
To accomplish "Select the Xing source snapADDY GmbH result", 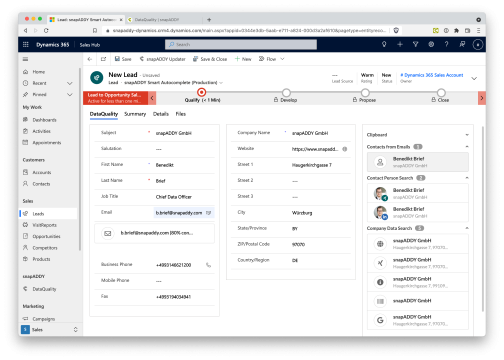I will [x=418, y=263].
